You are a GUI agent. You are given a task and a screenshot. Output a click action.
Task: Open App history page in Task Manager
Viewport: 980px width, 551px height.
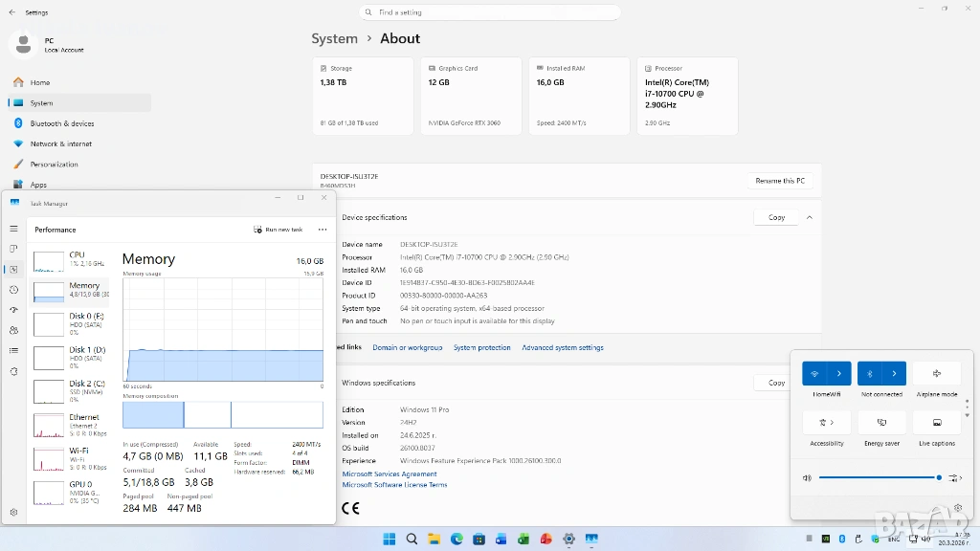pyautogui.click(x=13, y=290)
